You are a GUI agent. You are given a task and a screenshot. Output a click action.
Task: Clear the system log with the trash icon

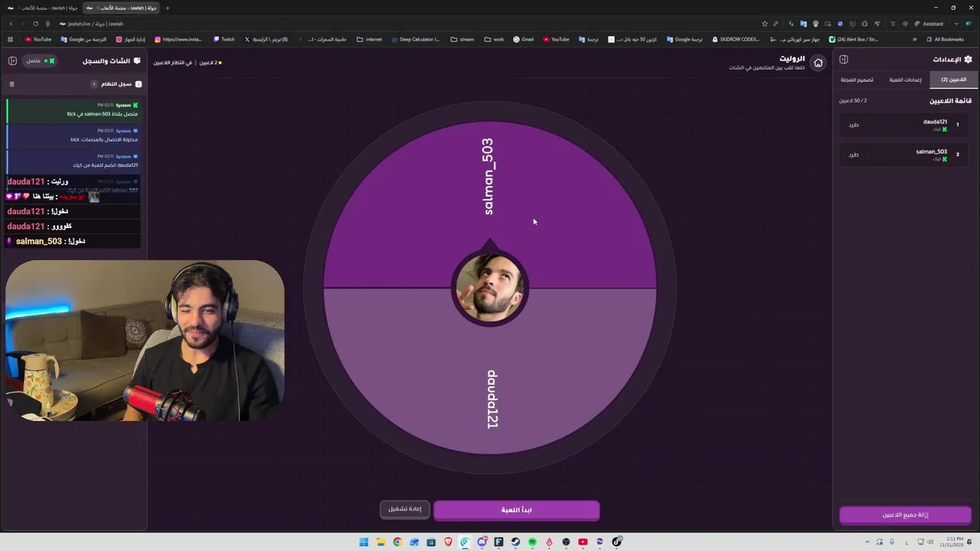coord(11,84)
